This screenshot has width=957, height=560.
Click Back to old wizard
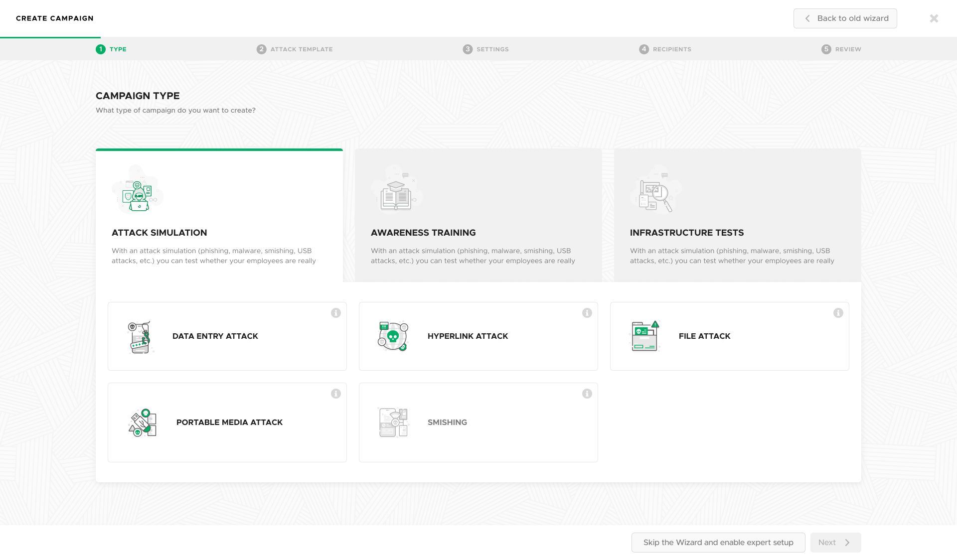pos(845,18)
